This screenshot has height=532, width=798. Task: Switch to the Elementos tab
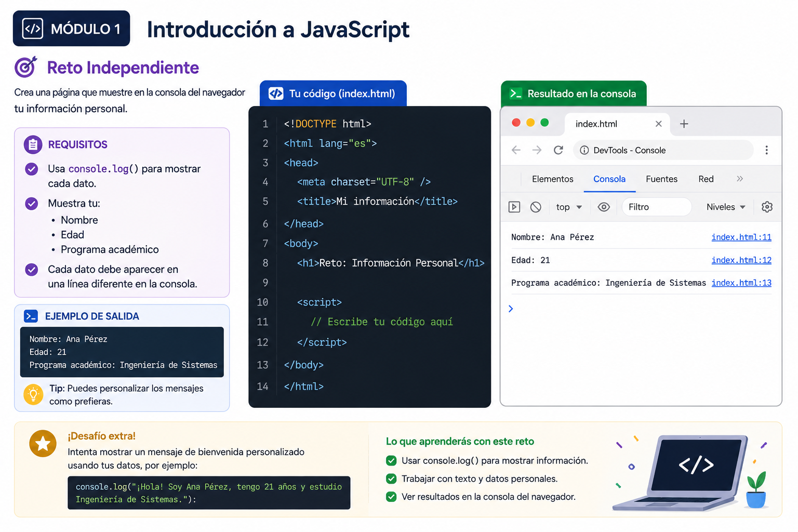point(553,179)
